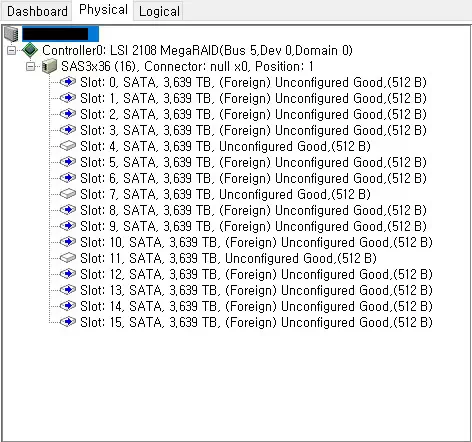Viewport: 472px width, 442px height.
Task: Select Slot: 4 Unconfigured Good row text
Action: pyautogui.click(x=225, y=146)
